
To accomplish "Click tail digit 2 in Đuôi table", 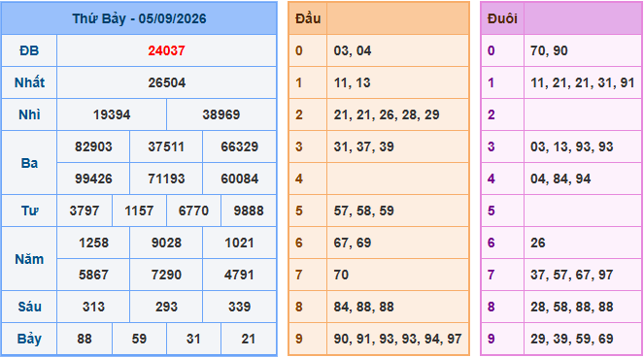I will click(x=491, y=114).
